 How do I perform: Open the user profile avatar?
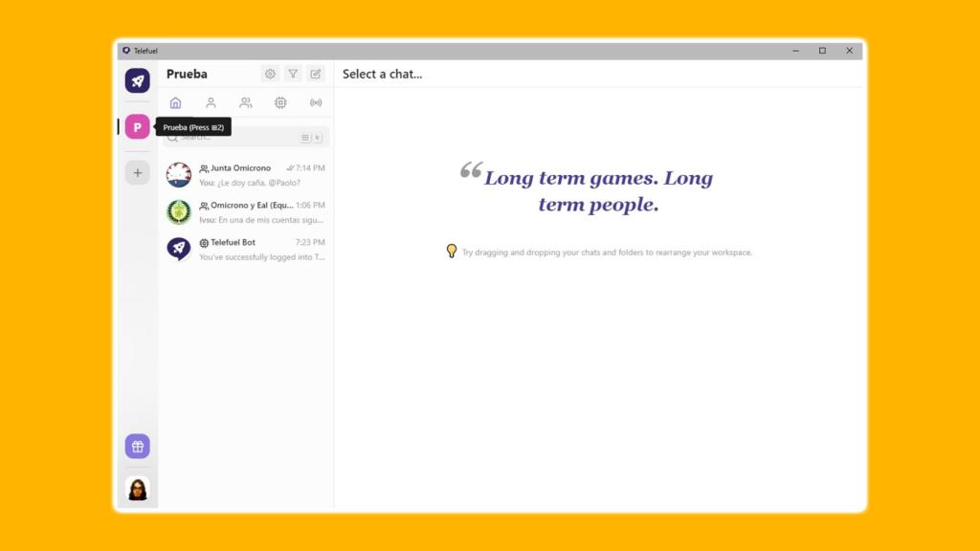[137, 489]
